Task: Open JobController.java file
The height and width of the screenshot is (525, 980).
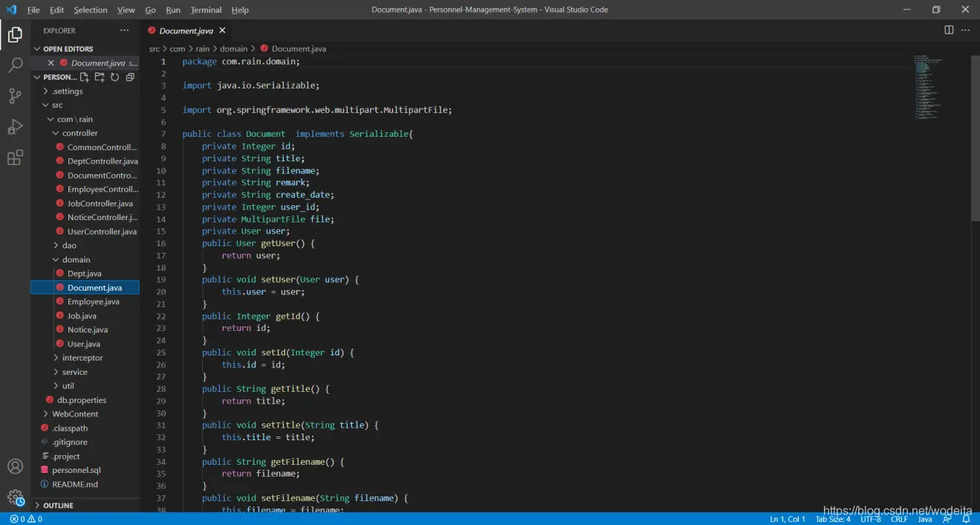Action: (85, 203)
